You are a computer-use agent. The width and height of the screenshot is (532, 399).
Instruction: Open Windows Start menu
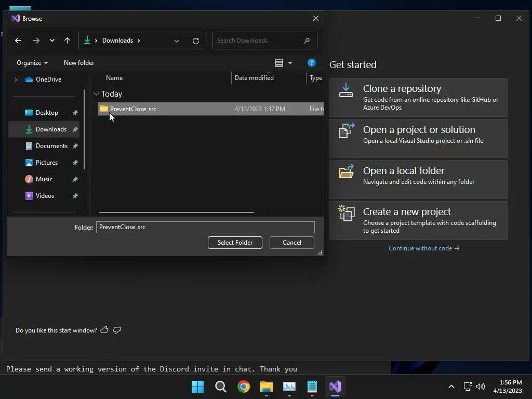pos(197,387)
